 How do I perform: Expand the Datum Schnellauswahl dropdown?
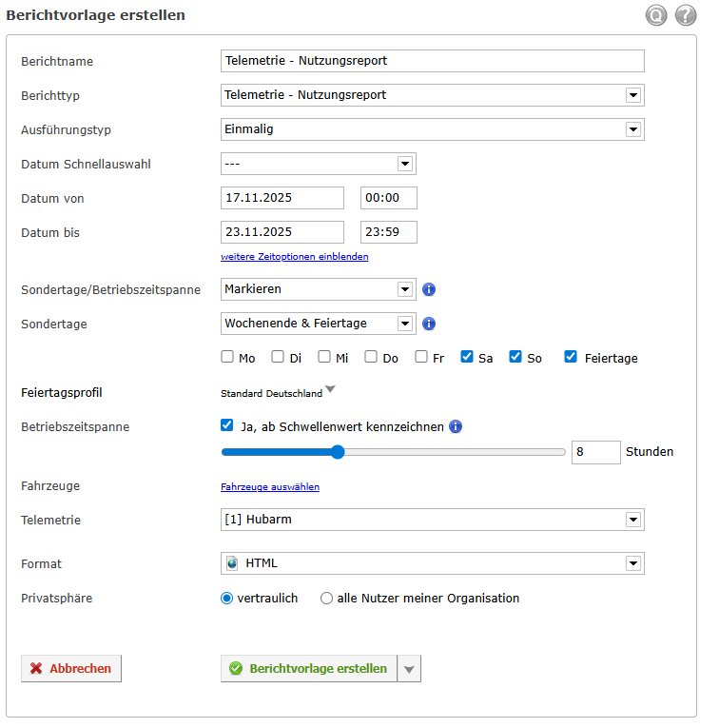pos(404,164)
